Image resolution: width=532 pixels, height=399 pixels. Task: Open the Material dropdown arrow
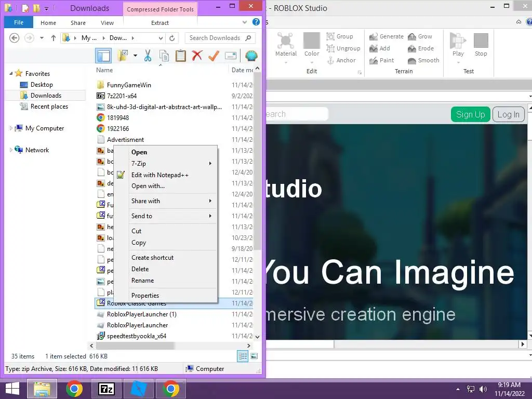286,62
